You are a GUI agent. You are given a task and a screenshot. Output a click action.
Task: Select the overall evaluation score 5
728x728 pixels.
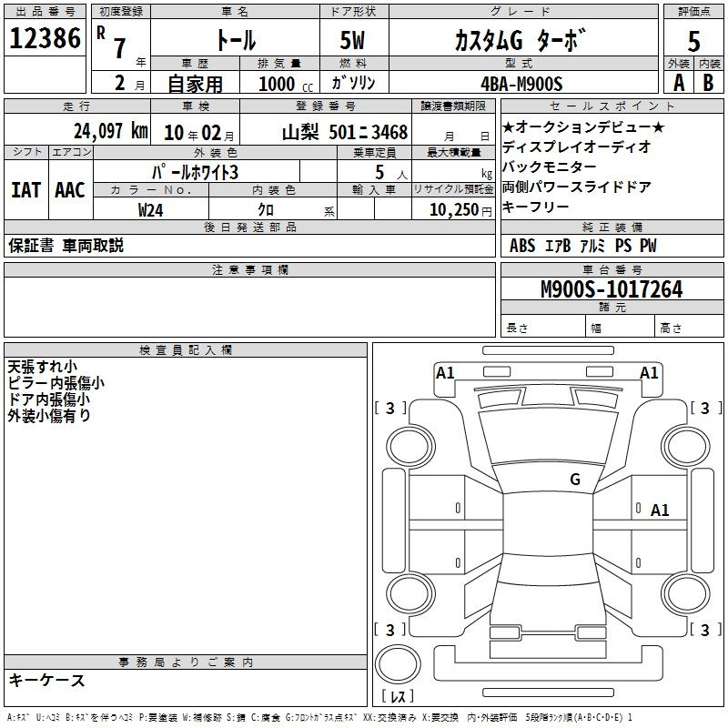pos(693,40)
